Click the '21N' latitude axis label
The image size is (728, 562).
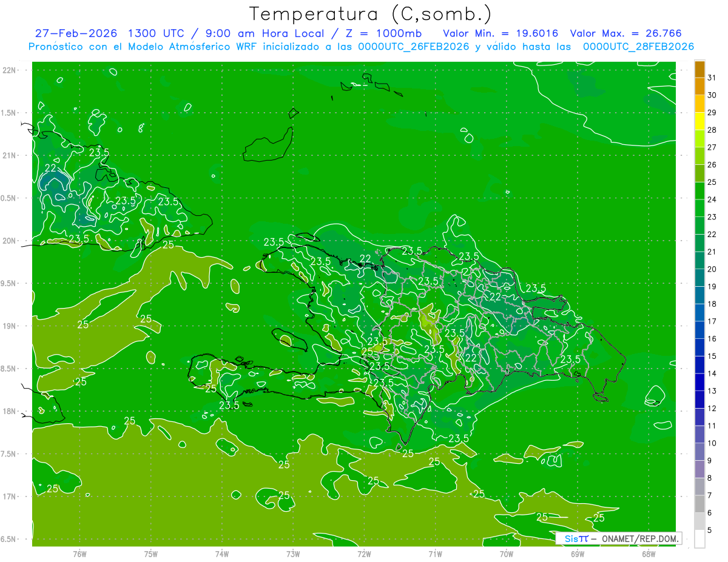point(10,155)
